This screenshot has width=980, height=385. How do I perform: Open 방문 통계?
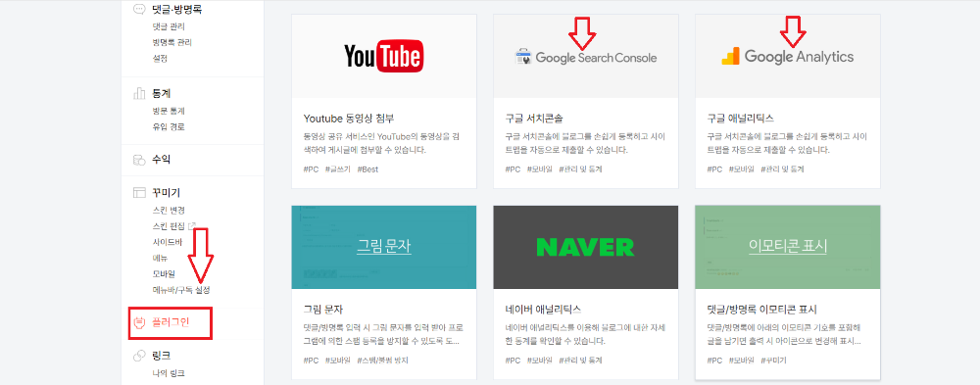point(169,111)
